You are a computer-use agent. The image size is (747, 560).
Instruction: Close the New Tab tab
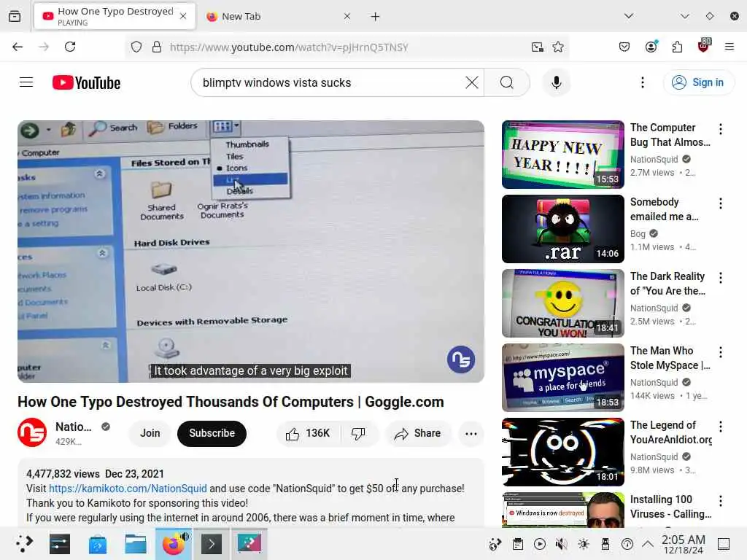click(347, 16)
